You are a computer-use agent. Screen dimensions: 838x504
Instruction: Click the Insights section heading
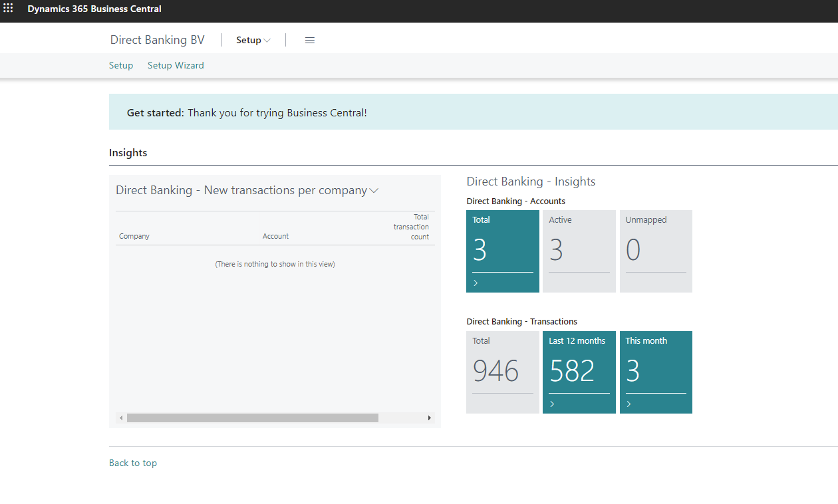tap(128, 152)
